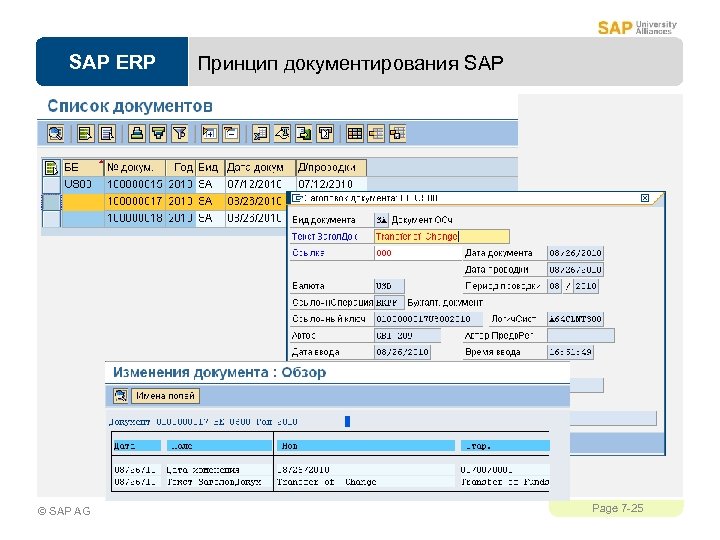Click the Ссылочный ключ reference key field

(x=428, y=319)
